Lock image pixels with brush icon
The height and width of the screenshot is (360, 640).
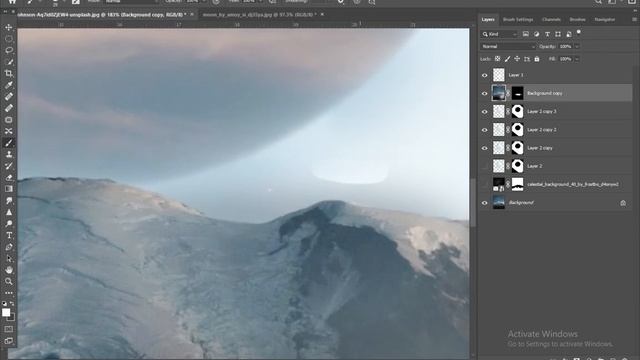(x=507, y=59)
